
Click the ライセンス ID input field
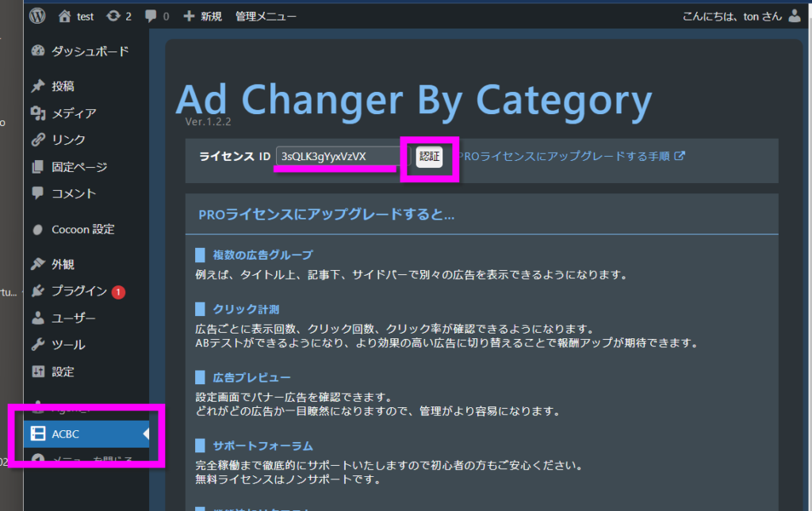(336, 156)
